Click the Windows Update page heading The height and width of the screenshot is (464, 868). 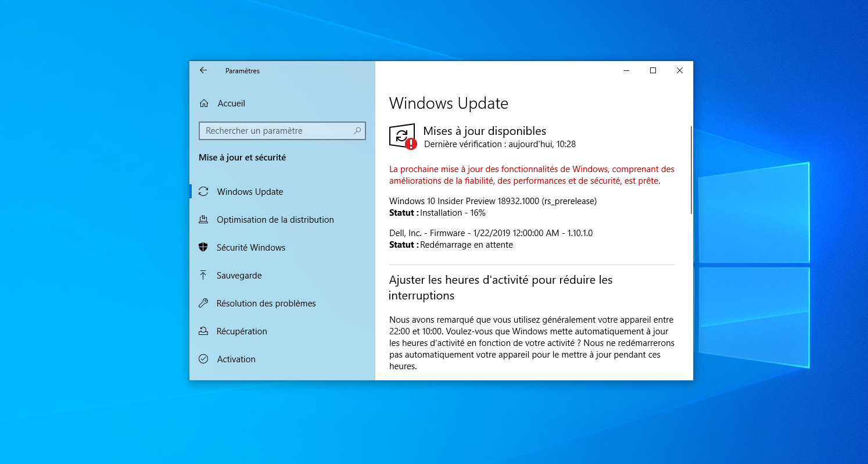(x=449, y=103)
